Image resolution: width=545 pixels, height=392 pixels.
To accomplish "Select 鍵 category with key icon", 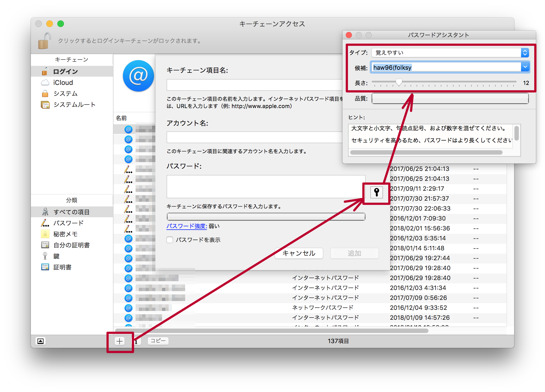I will (56, 256).
